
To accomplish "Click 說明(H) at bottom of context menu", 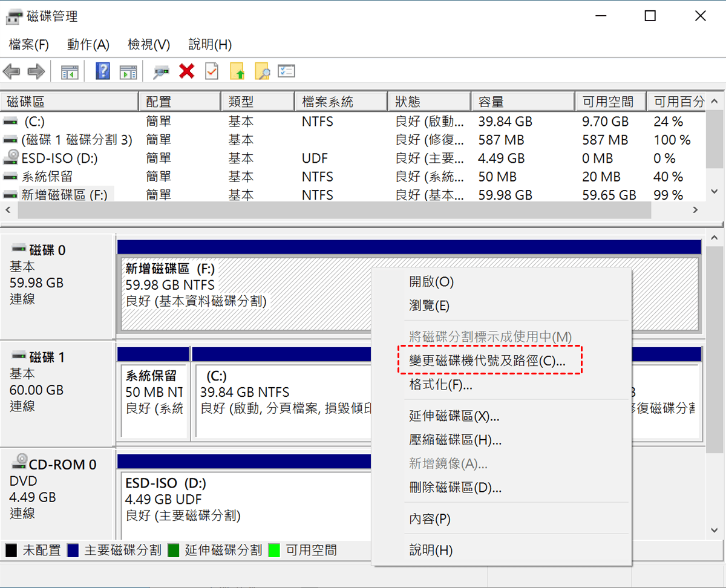I will 501,550.
